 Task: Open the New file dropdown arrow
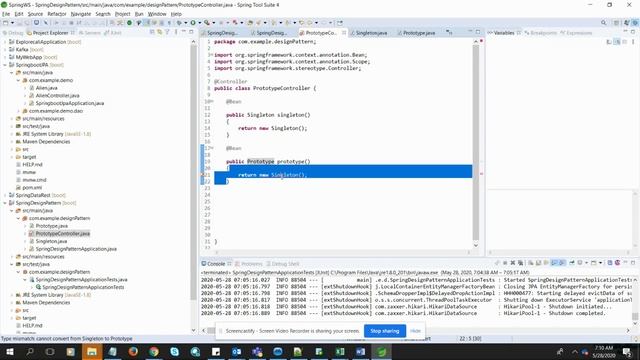coord(12,23)
